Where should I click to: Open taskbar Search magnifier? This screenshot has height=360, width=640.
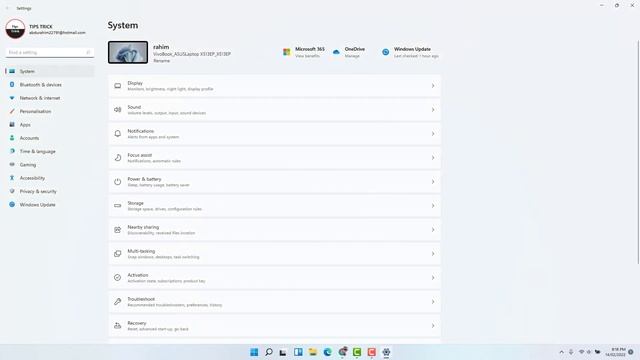click(269, 352)
